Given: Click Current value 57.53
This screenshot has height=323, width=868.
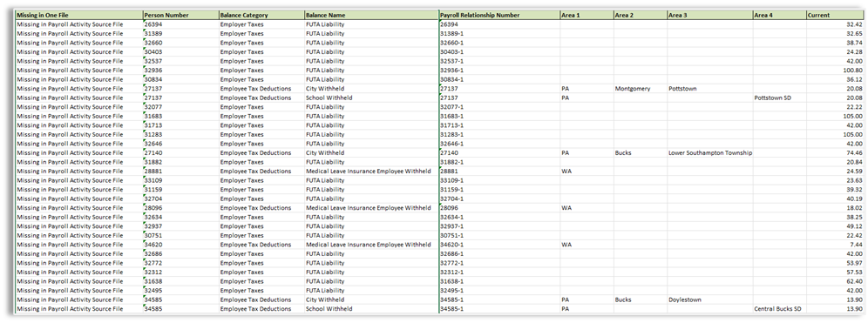Looking at the screenshot, I should tap(835, 272).
